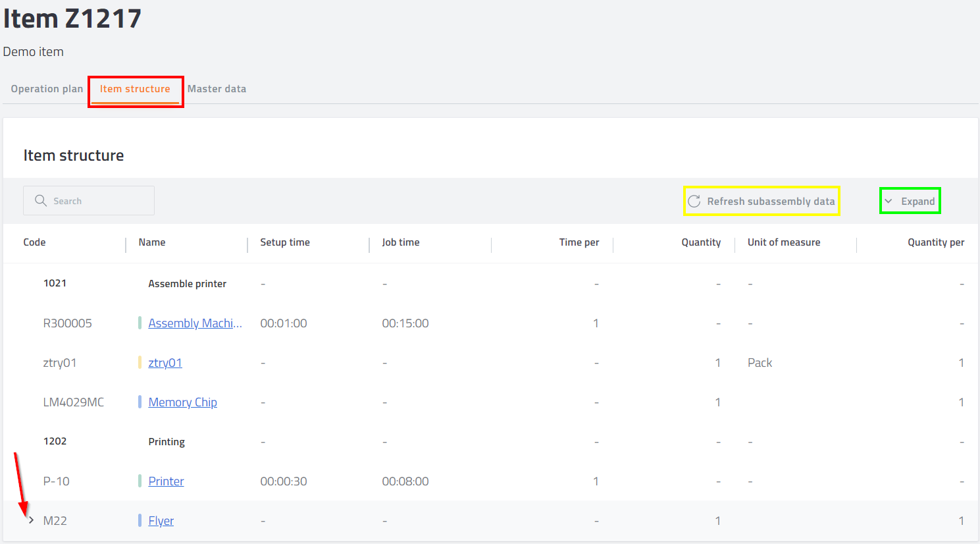Screen dimensions: 980x544
Task: Select the 1202 code cell
Action: click(55, 441)
